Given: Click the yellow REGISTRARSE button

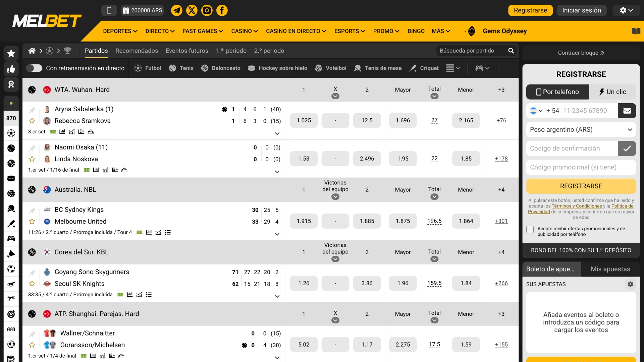Looking at the screenshot, I should click(581, 186).
